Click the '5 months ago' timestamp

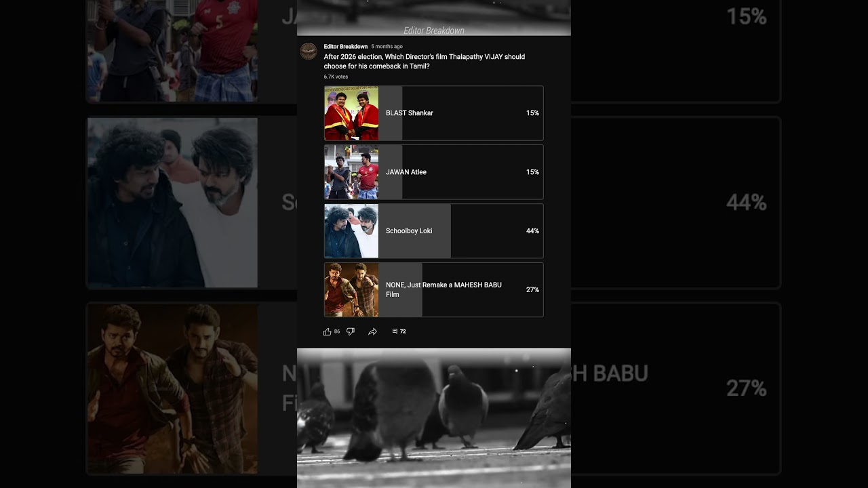[387, 47]
